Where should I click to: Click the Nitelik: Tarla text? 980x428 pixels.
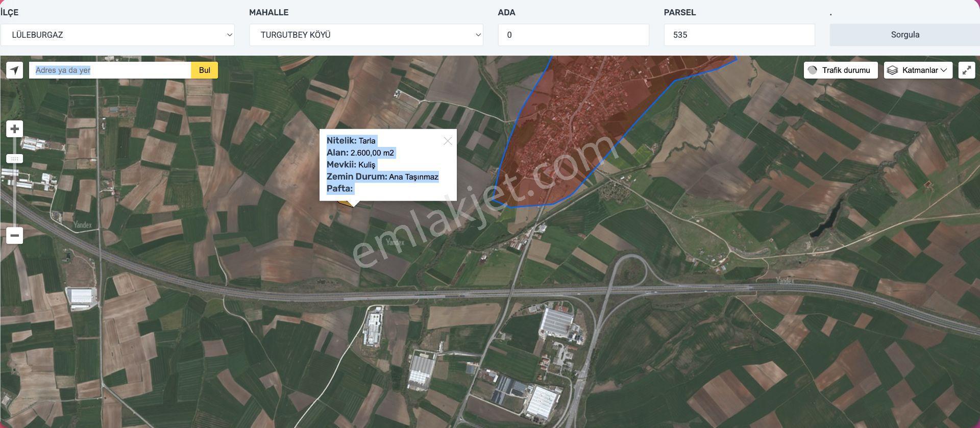click(351, 141)
